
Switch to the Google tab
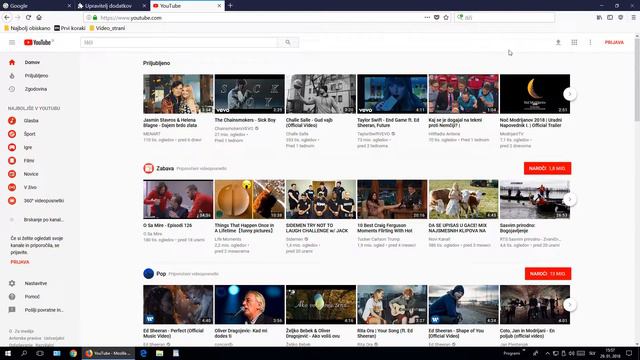click(x=36, y=6)
